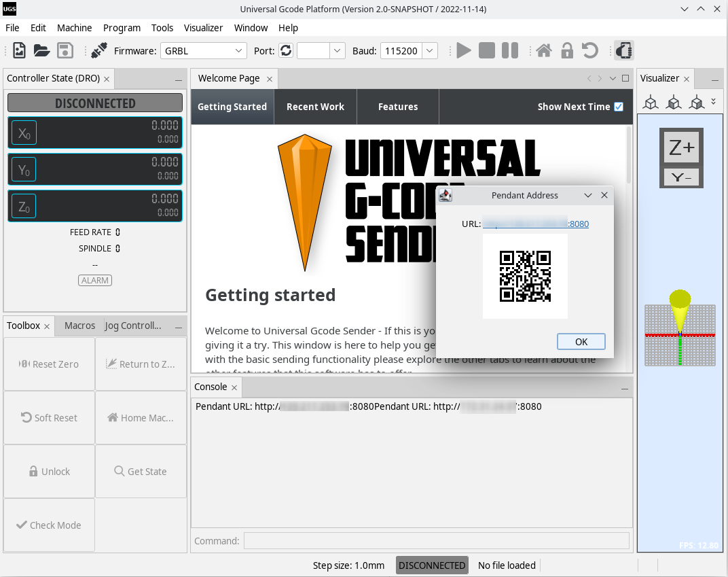Click the Unlock padlock toolbar icon
The height and width of the screenshot is (577, 728).
(566, 50)
